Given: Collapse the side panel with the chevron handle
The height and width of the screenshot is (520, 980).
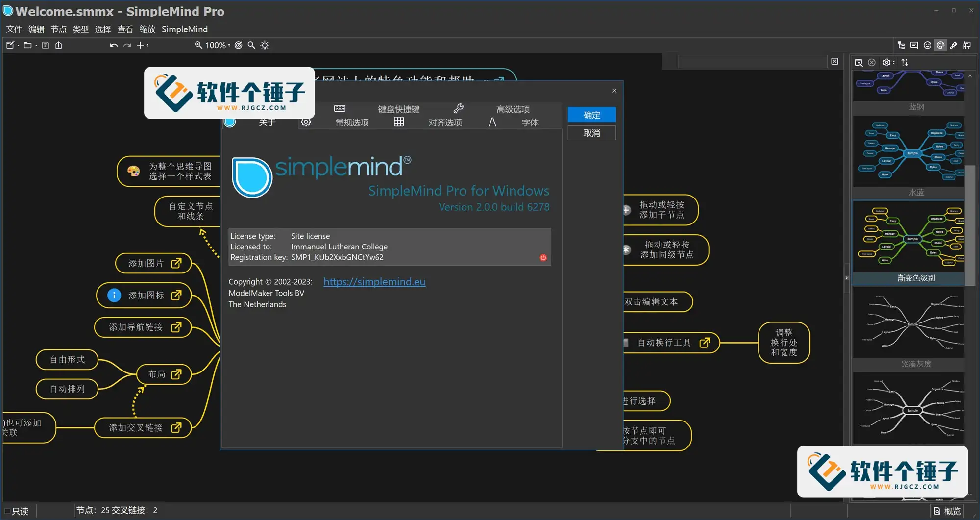Looking at the screenshot, I should [x=846, y=278].
